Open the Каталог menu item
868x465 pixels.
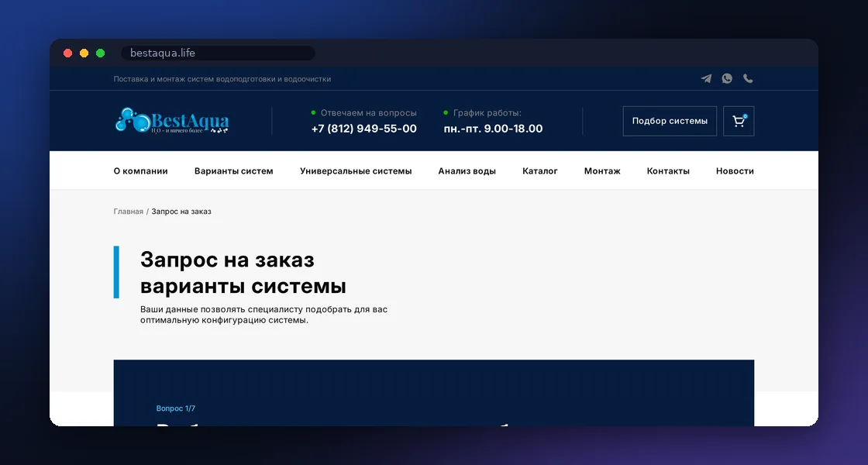pyautogui.click(x=539, y=171)
